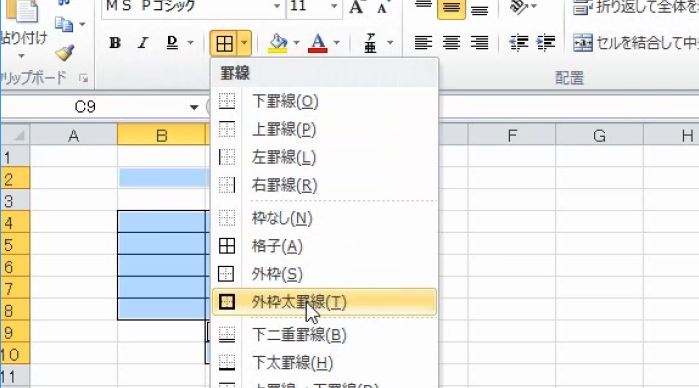
Task: Open copy options dropdown arrow
Action: 82,24
